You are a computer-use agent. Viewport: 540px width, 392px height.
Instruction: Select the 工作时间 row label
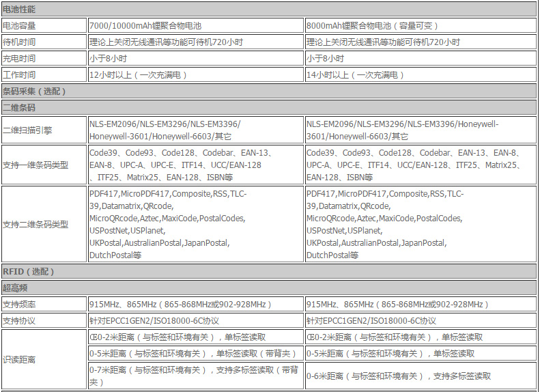(x=44, y=74)
